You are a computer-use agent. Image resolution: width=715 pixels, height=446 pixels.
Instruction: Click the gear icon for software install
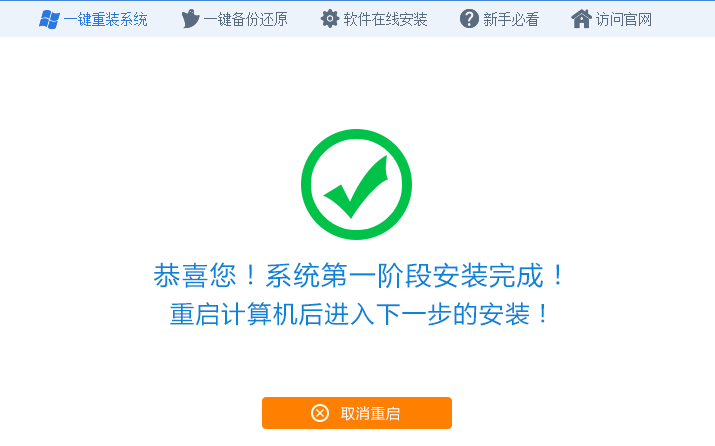click(330, 19)
